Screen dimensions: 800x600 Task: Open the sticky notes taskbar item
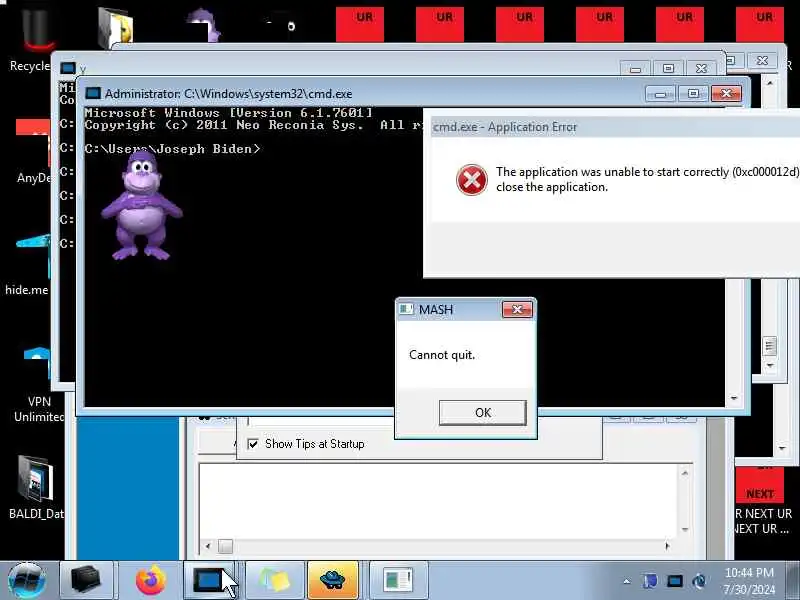pos(275,581)
